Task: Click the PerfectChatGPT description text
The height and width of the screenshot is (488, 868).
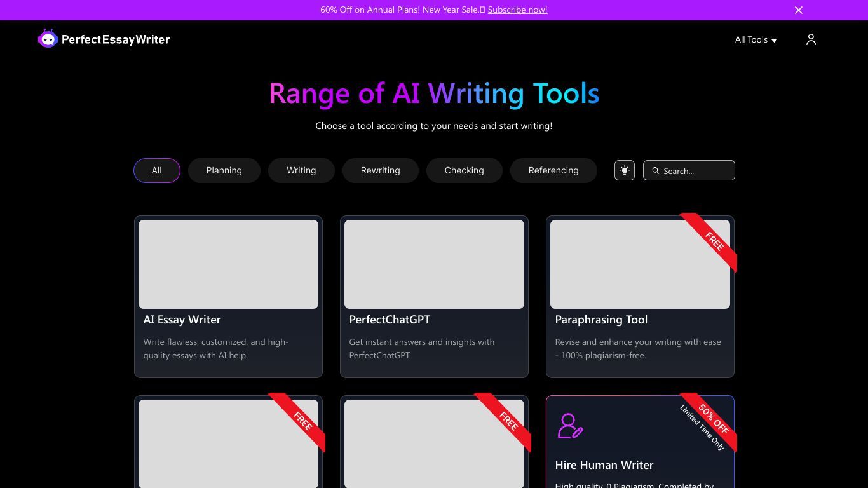Action: click(422, 349)
